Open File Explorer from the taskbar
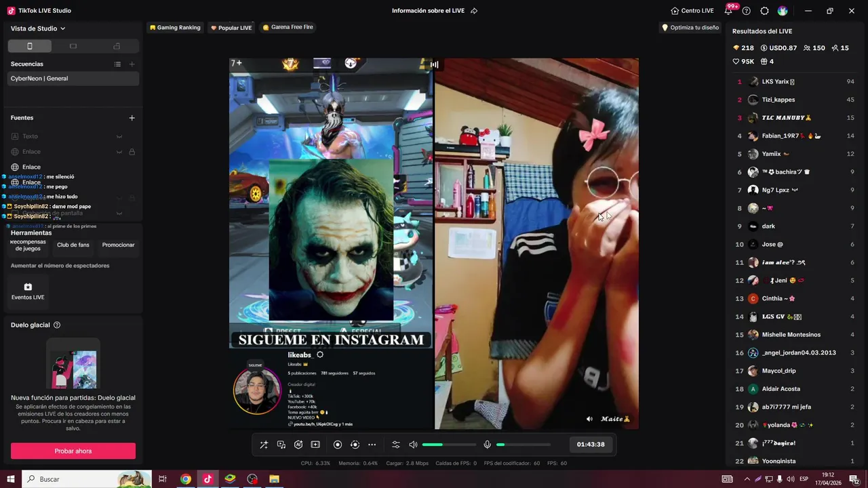Screen dimensions: 868x488 click(x=275, y=479)
